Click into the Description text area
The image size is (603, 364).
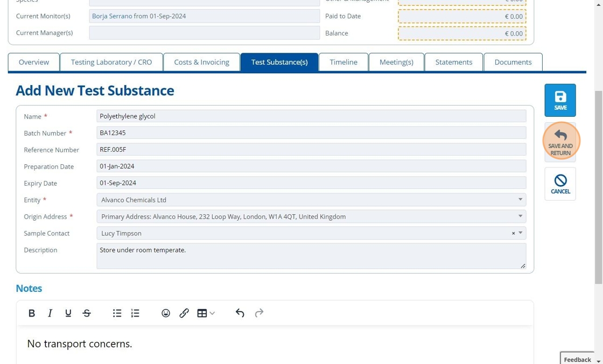pos(311,256)
